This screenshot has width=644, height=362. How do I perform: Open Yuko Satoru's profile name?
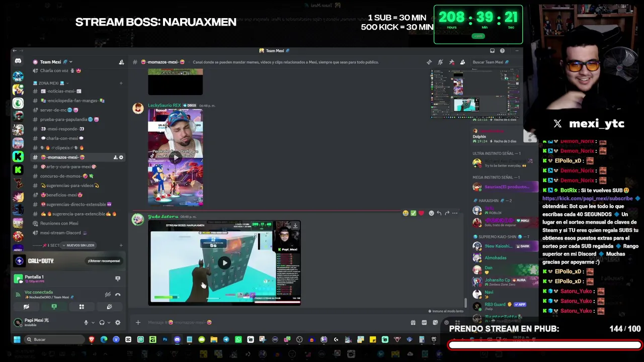[163, 217]
